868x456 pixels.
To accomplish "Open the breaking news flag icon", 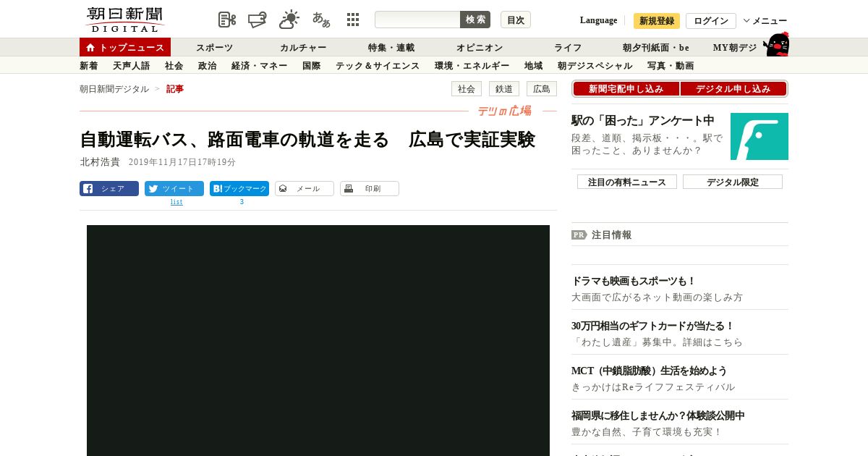I will point(258,20).
